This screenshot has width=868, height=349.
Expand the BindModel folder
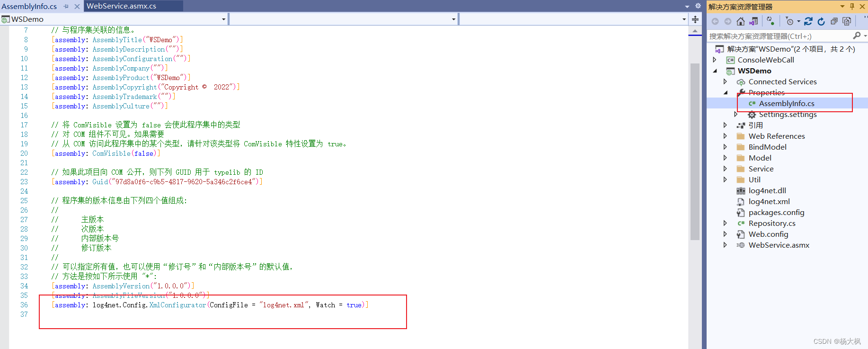[x=725, y=147]
